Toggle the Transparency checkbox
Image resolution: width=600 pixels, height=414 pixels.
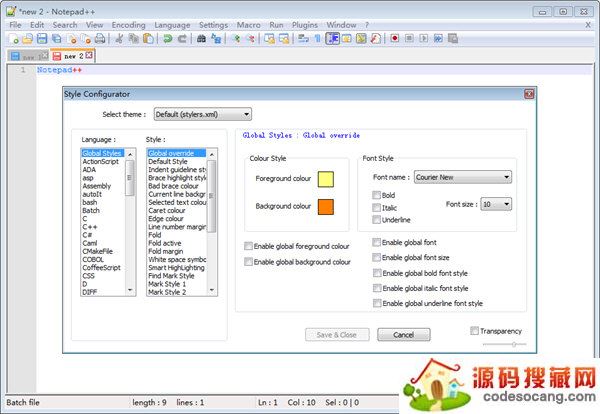pos(474,331)
